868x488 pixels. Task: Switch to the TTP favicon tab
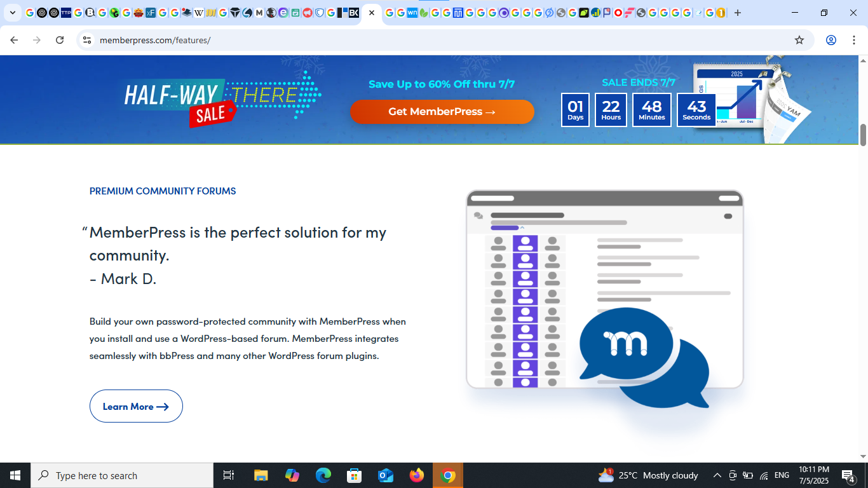66,13
